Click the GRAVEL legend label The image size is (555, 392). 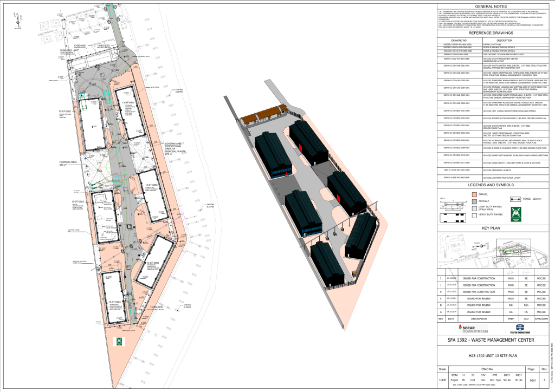coord(483,195)
